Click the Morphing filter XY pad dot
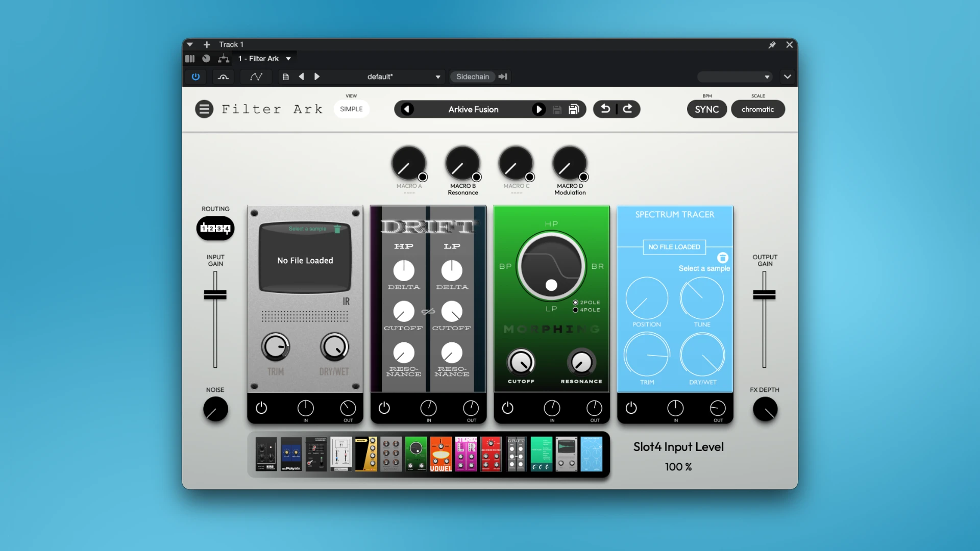 551,285
